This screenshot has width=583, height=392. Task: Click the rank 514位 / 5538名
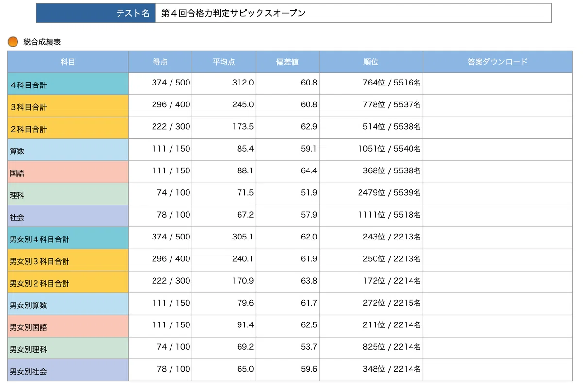coord(392,127)
